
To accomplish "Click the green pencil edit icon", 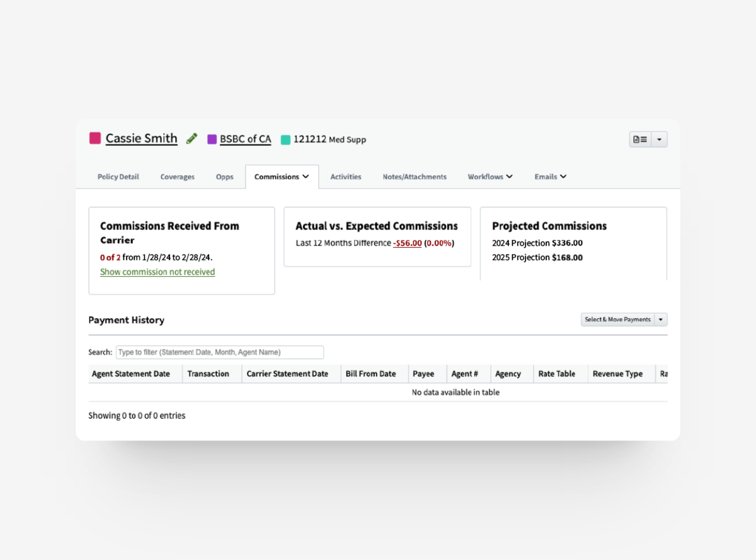I will click(x=192, y=139).
